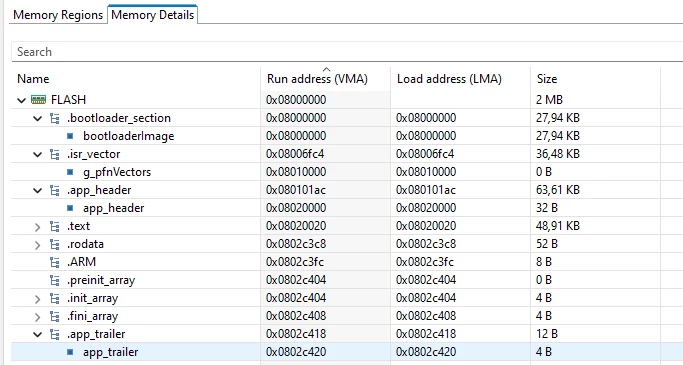683x365 pixels.
Task: Sort by Load address (LMA) column header
Action: point(449,79)
